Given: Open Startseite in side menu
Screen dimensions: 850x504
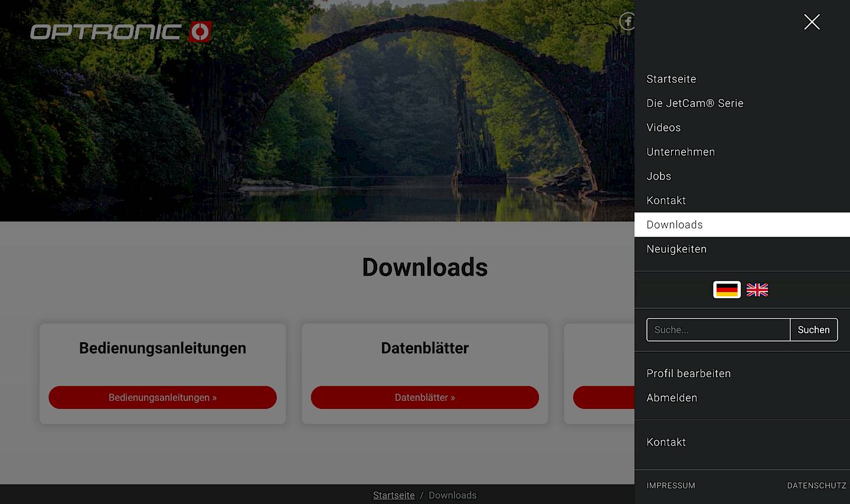Looking at the screenshot, I should click(671, 79).
